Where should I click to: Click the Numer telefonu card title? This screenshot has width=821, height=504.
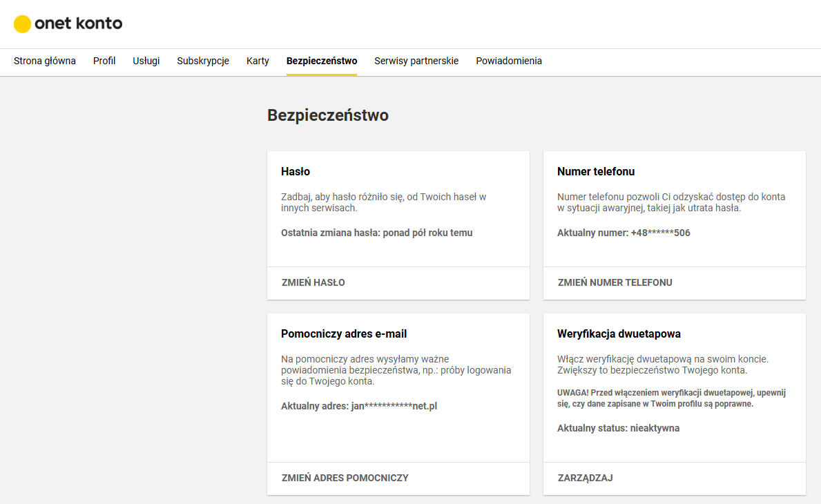(596, 172)
